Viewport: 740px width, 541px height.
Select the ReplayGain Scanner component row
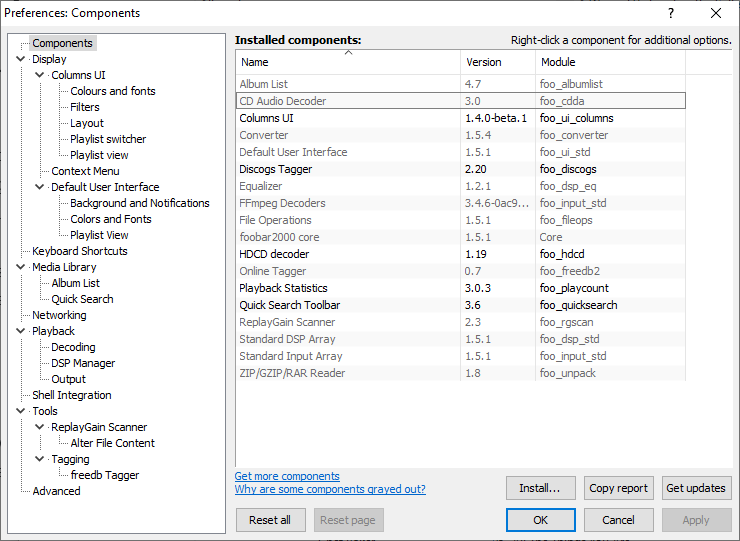[x=461, y=322]
